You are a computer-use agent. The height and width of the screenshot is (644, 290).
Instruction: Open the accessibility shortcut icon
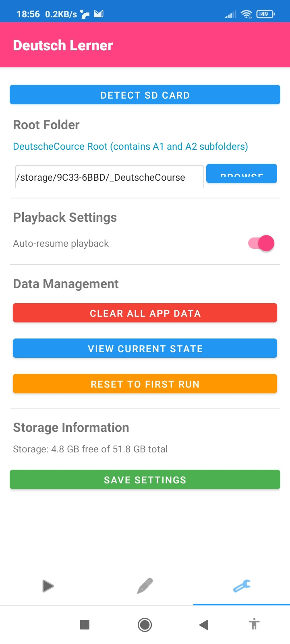[254, 625]
